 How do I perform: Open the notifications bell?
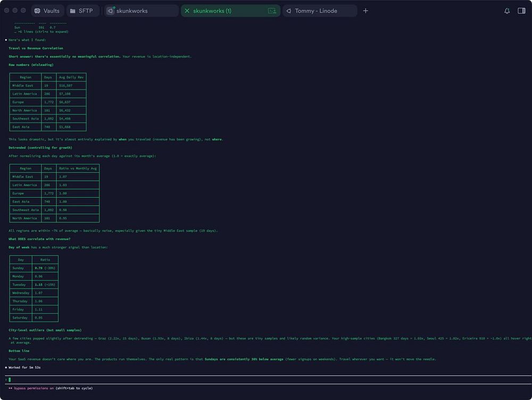507,11
